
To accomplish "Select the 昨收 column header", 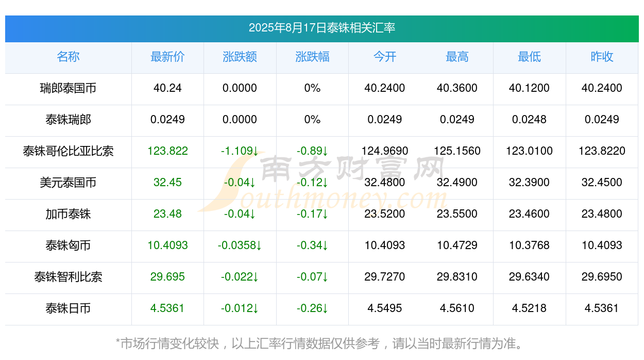I will click(x=602, y=57).
